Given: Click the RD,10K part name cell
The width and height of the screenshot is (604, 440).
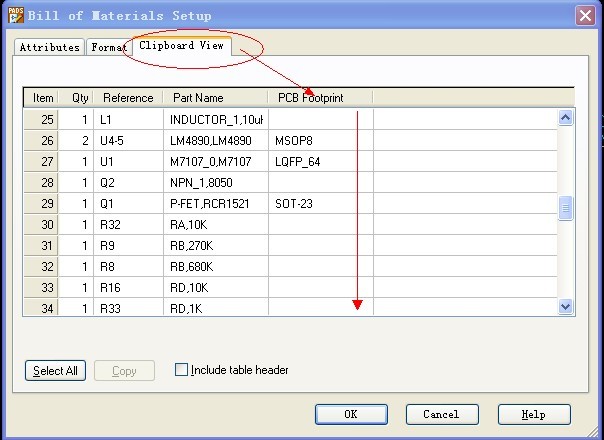Looking at the screenshot, I should 216,287.
